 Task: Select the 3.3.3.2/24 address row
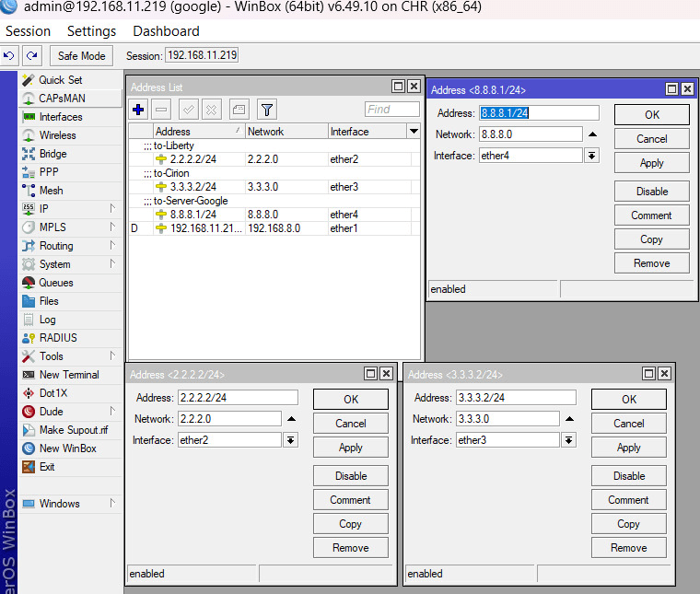[x=274, y=187]
